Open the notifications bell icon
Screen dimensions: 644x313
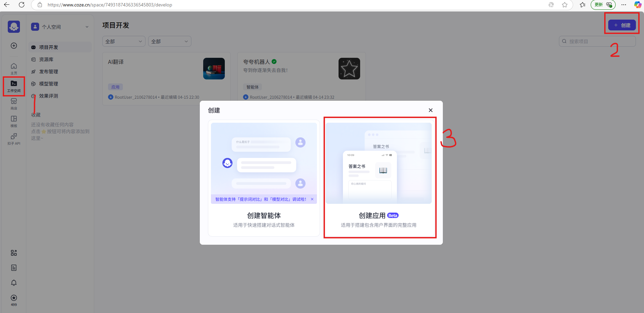click(14, 283)
